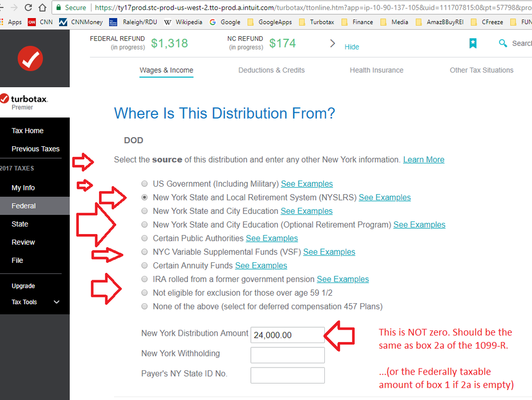Open the AmazBBuyREI bookmark folder
Image resolution: width=532 pixels, height=400 pixels.
[x=440, y=22]
